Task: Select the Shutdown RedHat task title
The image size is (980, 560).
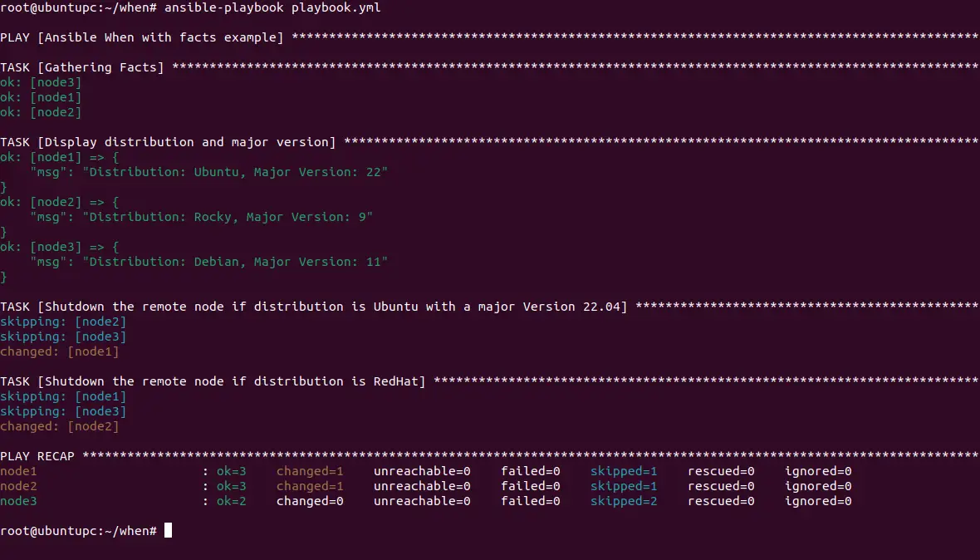Action: tap(216, 381)
